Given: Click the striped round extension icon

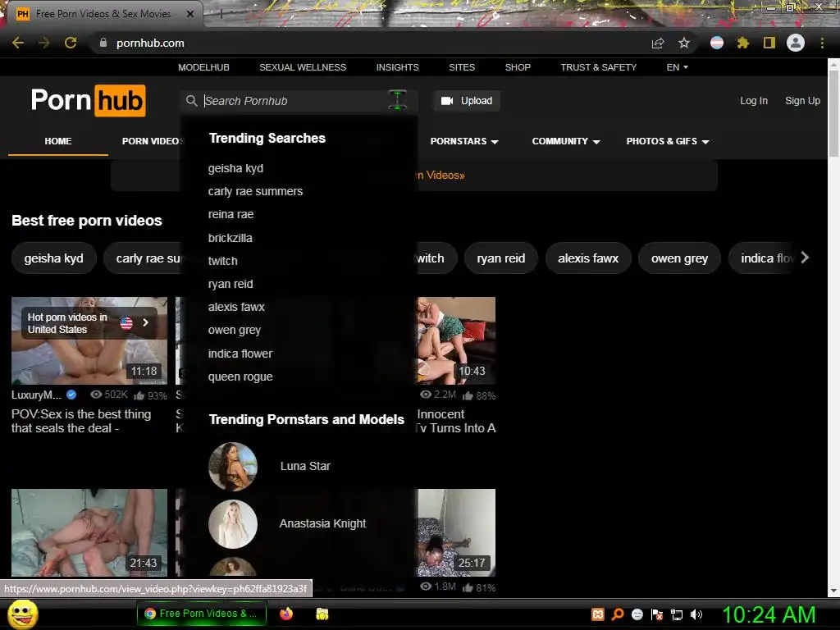Looking at the screenshot, I should pyautogui.click(x=717, y=43).
